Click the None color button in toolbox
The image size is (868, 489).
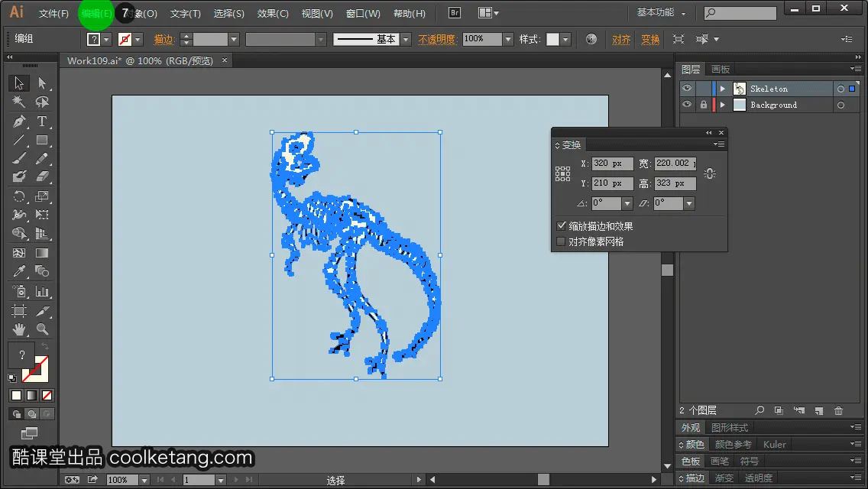47,396
